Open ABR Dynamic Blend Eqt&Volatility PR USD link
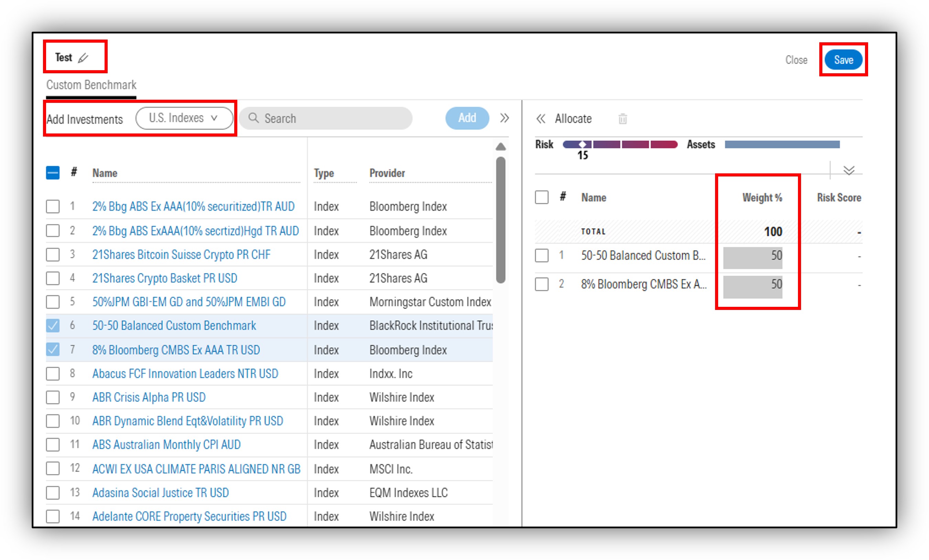The height and width of the screenshot is (560, 929). pos(188,421)
